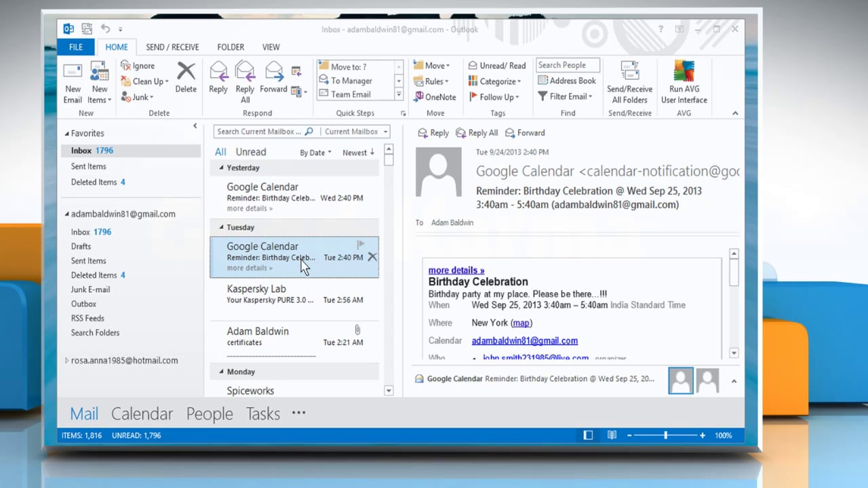
Task: Switch to Reading view in status bar
Action: pyautogui.click(x=612, y=435)
